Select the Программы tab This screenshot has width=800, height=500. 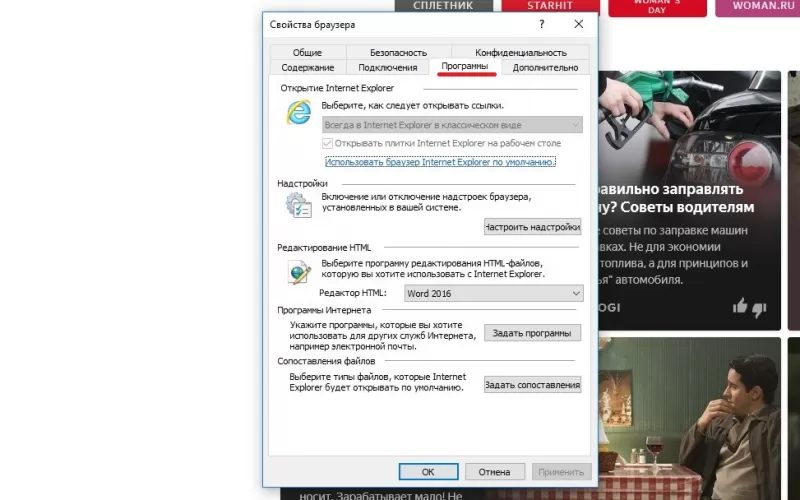point(464,66)
